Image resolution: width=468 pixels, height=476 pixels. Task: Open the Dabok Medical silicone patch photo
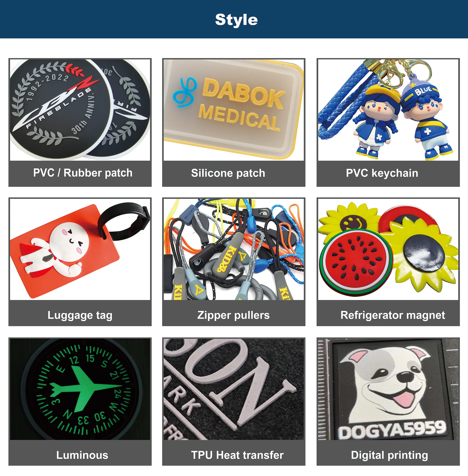[233, 110]
